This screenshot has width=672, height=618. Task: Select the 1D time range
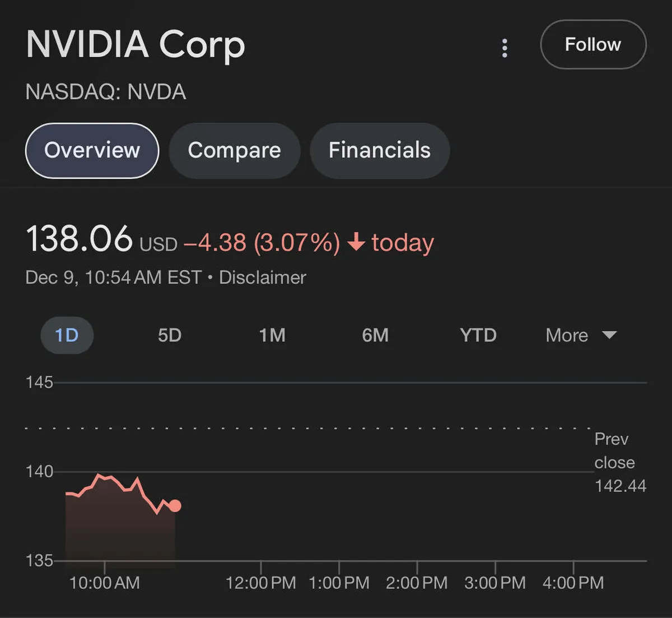[x=67, y=335]
